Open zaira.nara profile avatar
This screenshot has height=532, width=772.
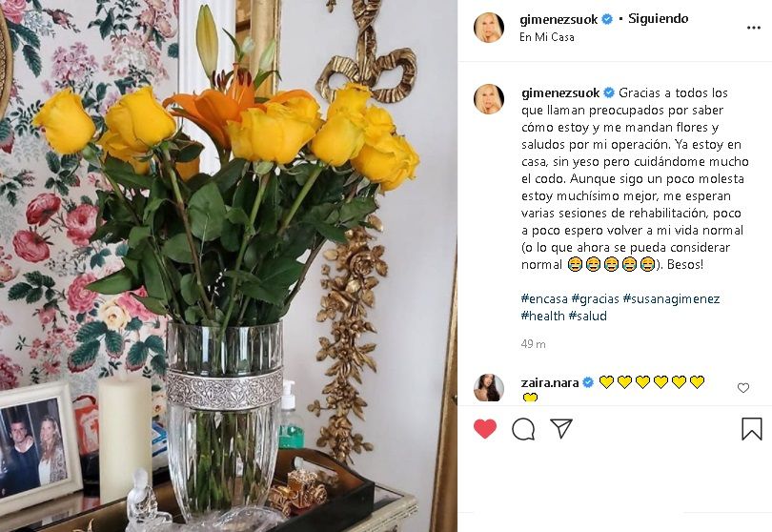pyautogui.click(x=488, y=388)
